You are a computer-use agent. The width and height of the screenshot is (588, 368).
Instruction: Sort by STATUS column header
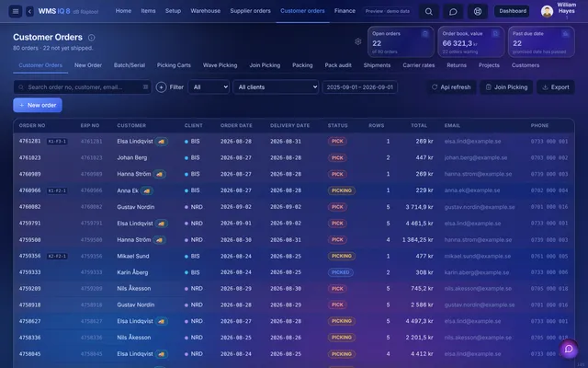tap(337, 125)
